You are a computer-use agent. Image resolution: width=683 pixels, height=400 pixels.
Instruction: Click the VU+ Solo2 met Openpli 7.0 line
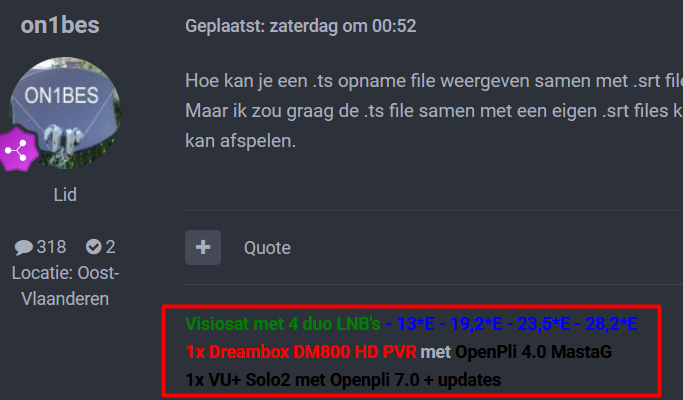343,380
